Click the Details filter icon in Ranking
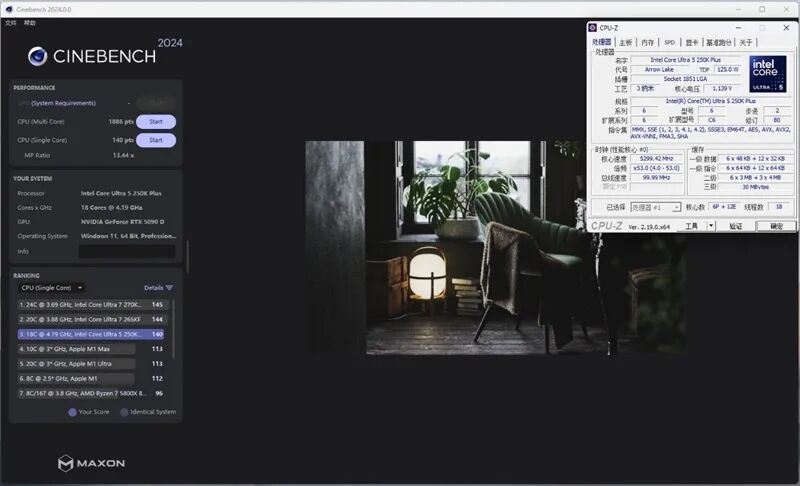Screen dimensions: 800x486 click(169, 287)
